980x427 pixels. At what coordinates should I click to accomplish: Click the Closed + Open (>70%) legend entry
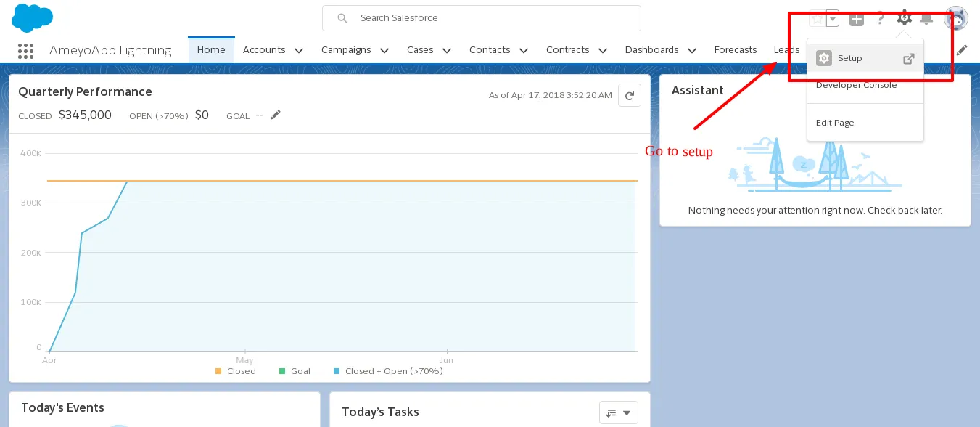(x=388, y=371)
